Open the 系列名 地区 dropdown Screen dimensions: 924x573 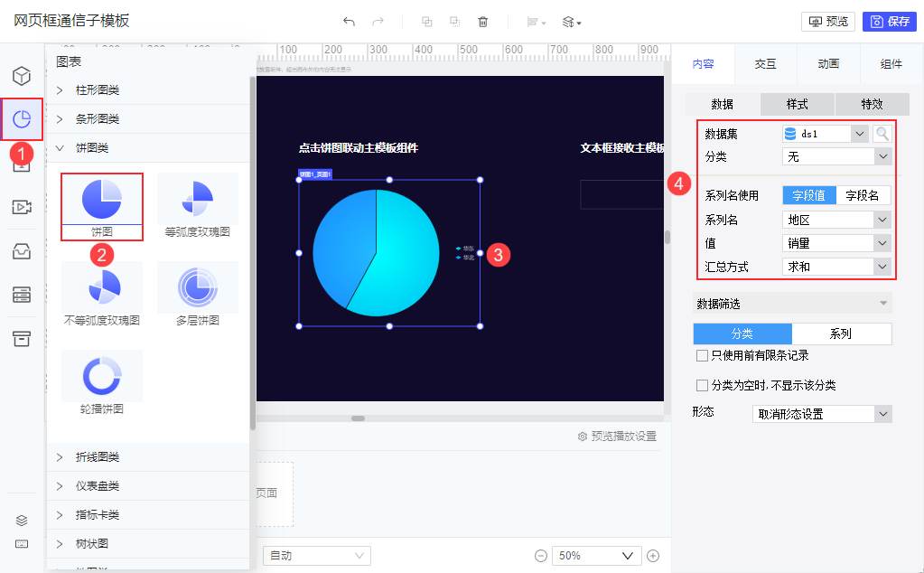click(836, 220)
